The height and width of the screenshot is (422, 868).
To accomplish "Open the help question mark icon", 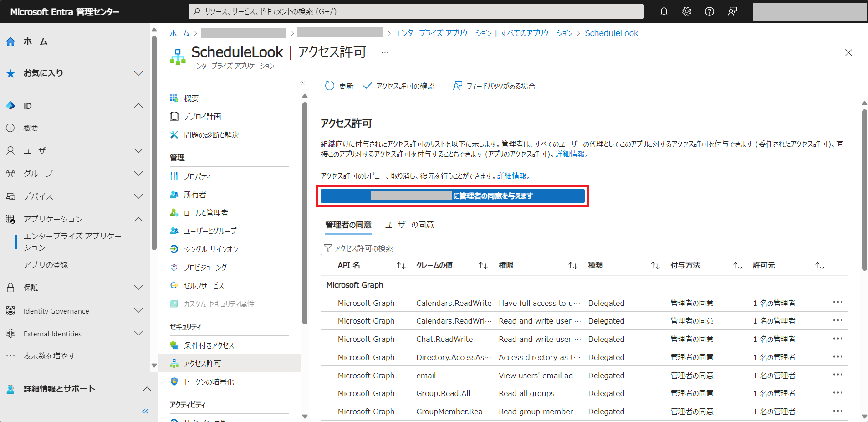I will point(710,11).
